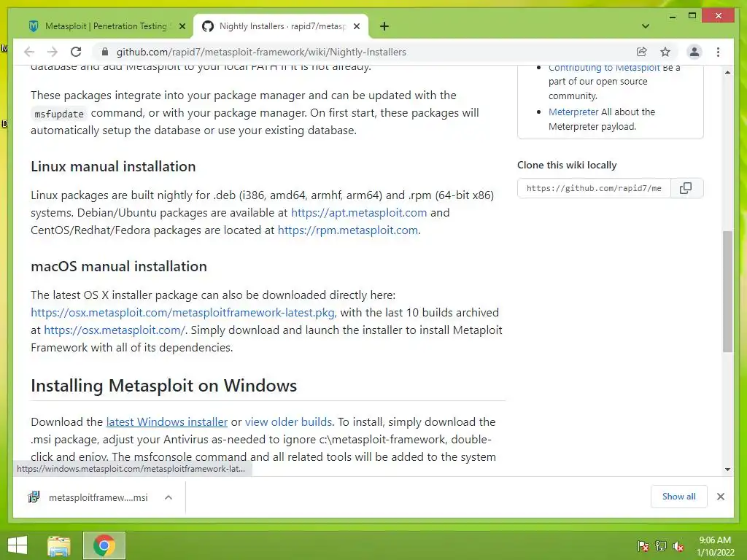This screenshot has width=747, height=560.
Task: Open the rpm.metasploit.com link
Action: click(x=348, y=230)
